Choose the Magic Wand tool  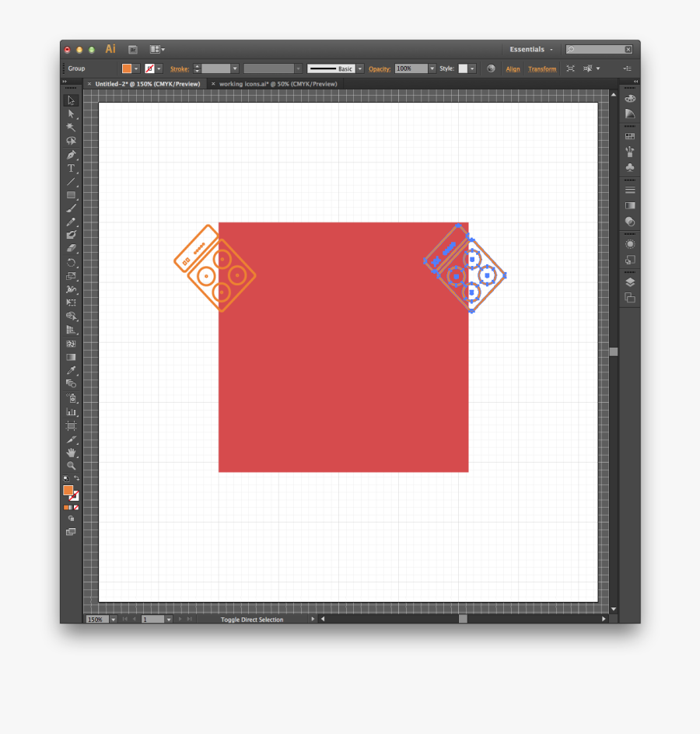click(x=71, y=127)
